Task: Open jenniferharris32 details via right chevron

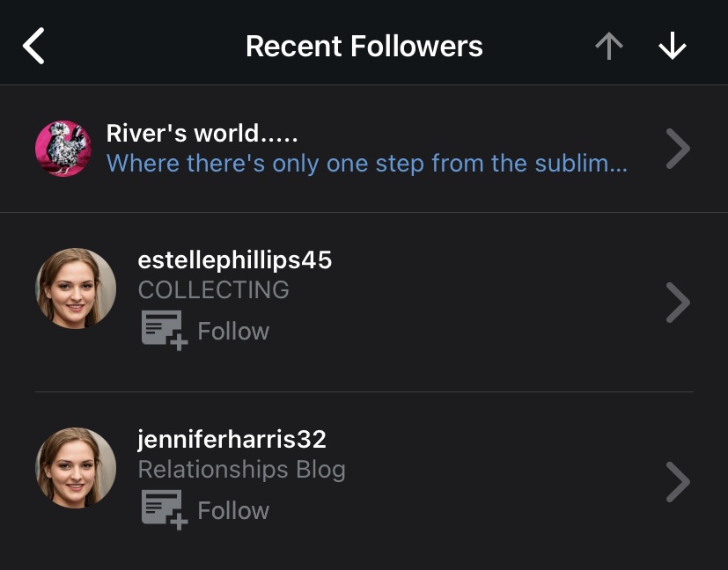Action: [677, 482]
